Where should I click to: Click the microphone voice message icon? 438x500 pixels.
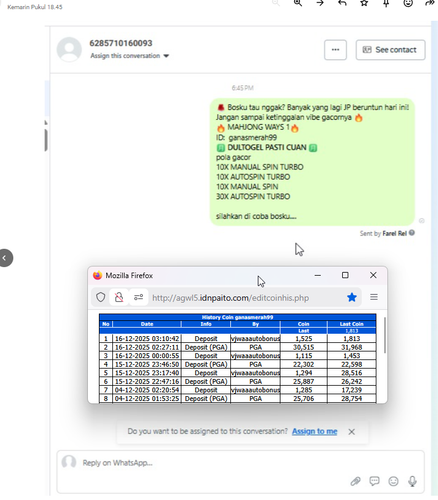pos(412,481)
